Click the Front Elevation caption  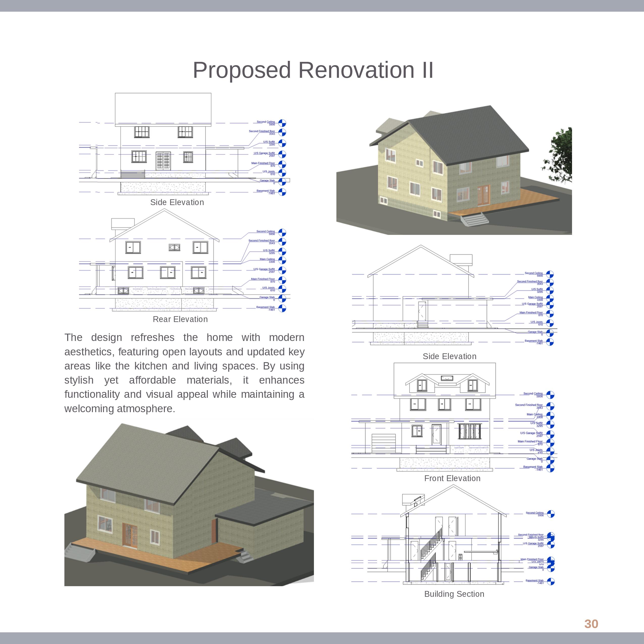(452, 478)
